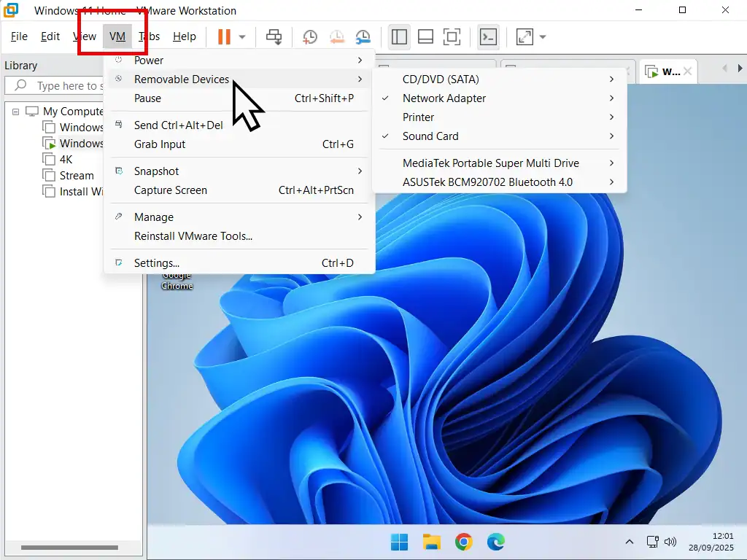Enter full screen mode icon

(x=452, y=36)
